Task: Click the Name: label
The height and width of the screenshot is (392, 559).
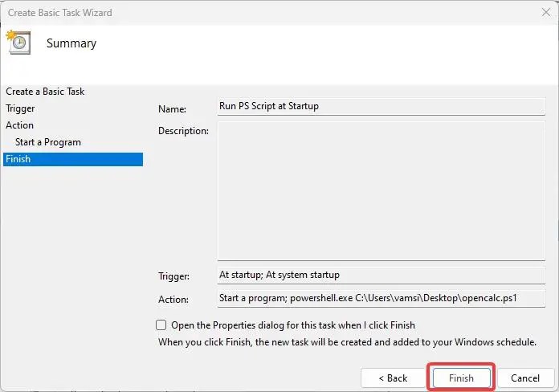Action: (172, 108)
